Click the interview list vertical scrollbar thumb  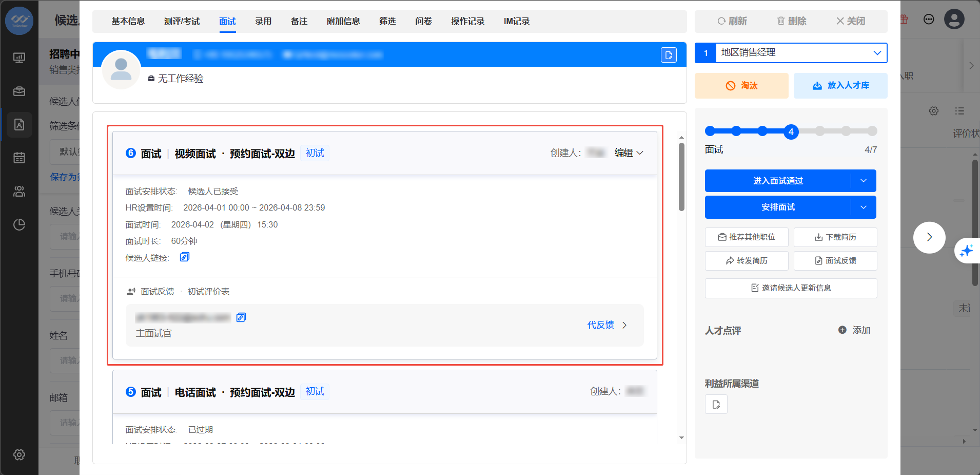click(x=681, y=177)
